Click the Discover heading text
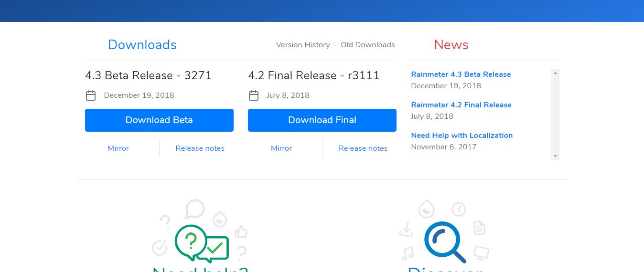Screen dimensions: 644x272 point(445,269)
